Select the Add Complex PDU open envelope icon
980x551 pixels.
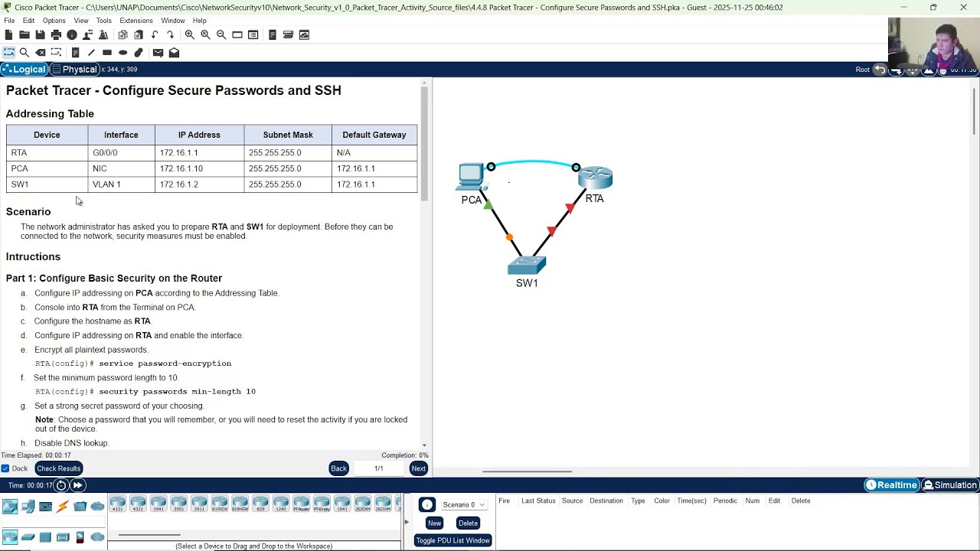point(174,52)
